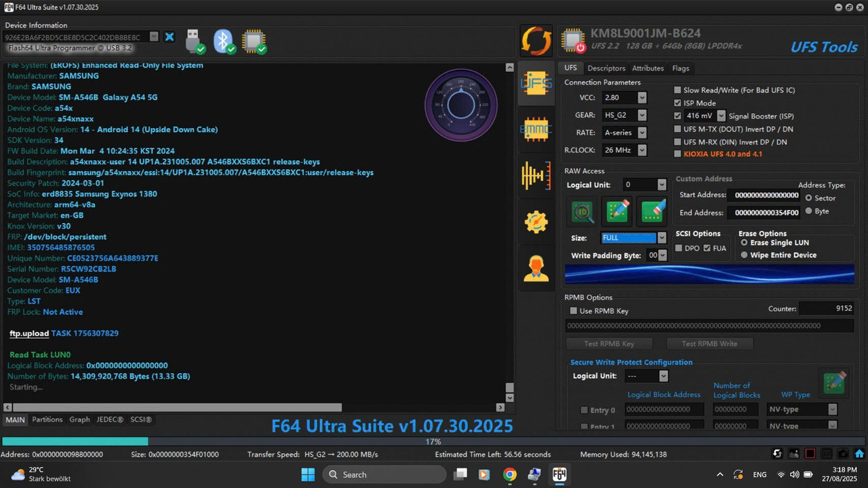
Task: Switch to the Partitions tab
Action: click(x=47, y=420)
